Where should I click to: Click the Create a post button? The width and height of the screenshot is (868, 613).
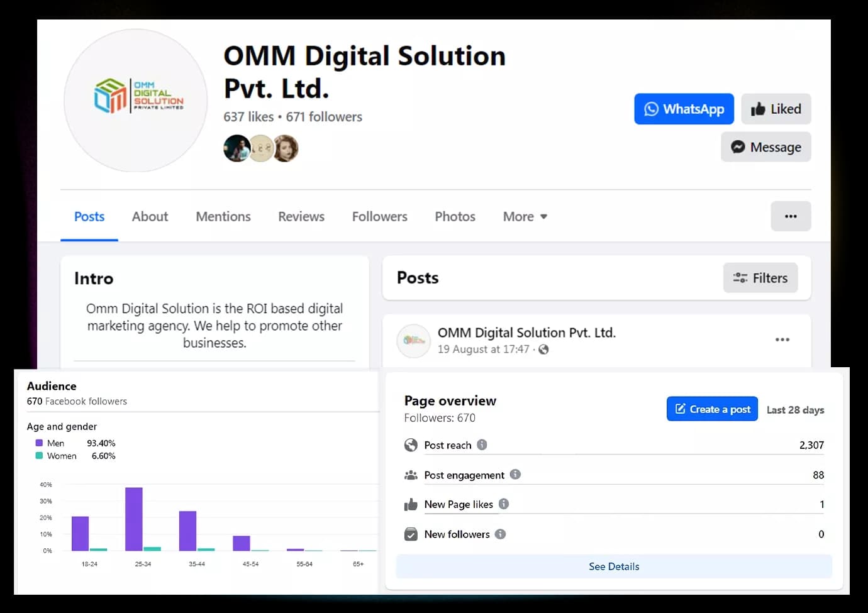[x=712, y=409]
